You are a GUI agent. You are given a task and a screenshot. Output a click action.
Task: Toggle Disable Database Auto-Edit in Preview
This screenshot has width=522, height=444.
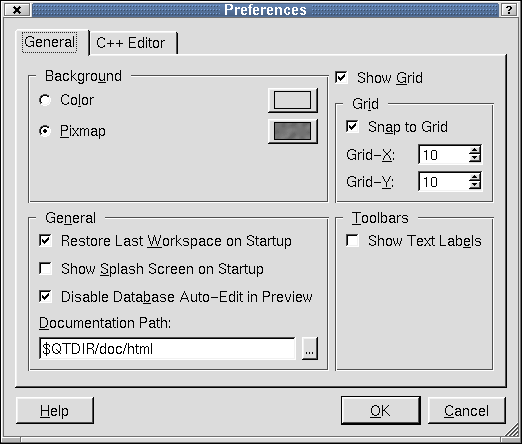click(x=45, y=296)
